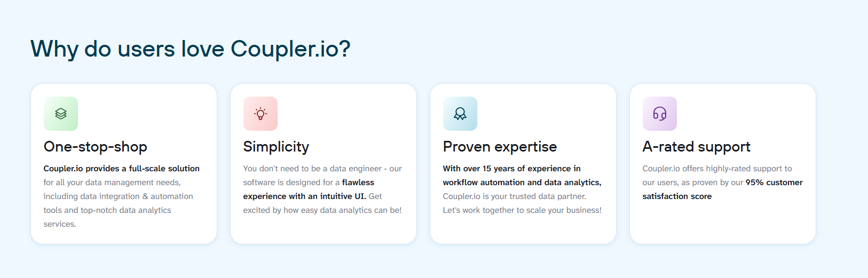Click "You don't need to be a data engineer" text
The image size is (868, 278).
312,169
